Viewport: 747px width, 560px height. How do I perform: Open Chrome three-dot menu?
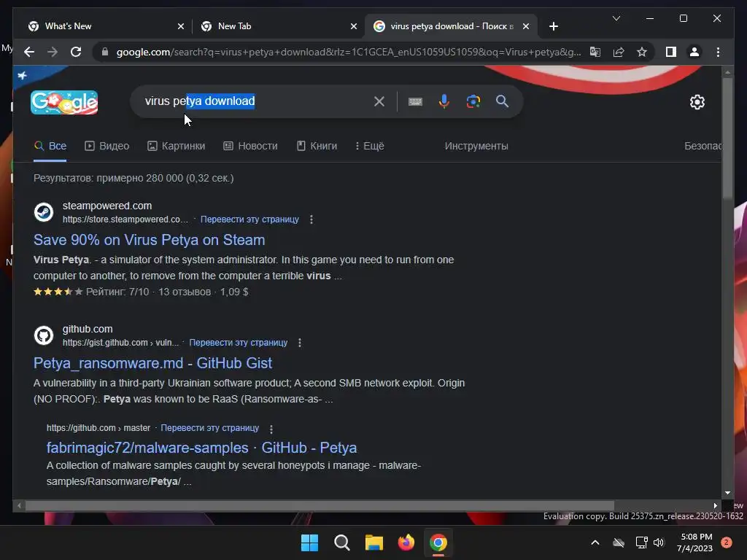pyautogui.click(x=718, y=52)
